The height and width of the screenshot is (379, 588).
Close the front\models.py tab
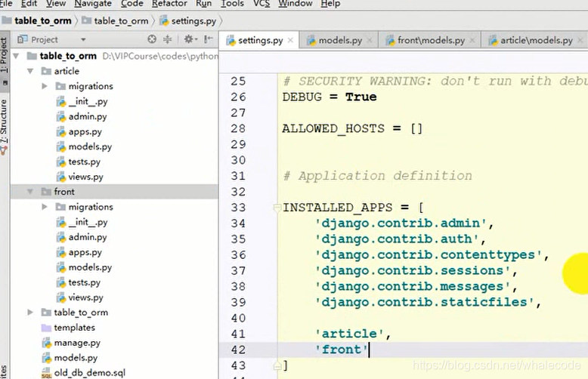pyautogui.click(x=472, y=40)
